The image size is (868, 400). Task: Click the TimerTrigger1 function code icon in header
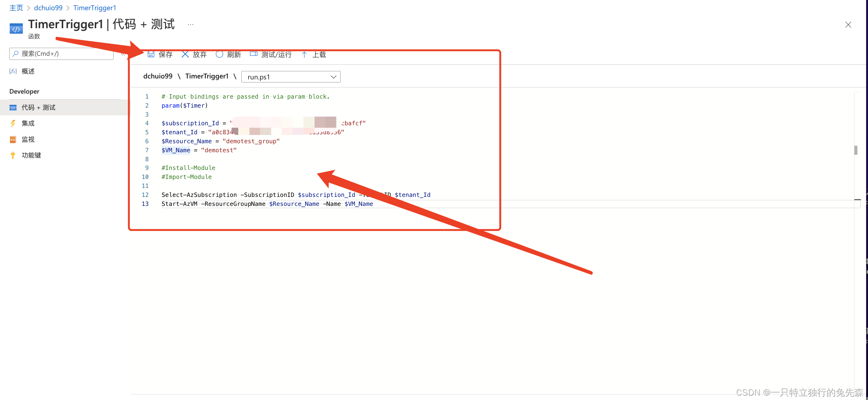(x=16, y=29)
